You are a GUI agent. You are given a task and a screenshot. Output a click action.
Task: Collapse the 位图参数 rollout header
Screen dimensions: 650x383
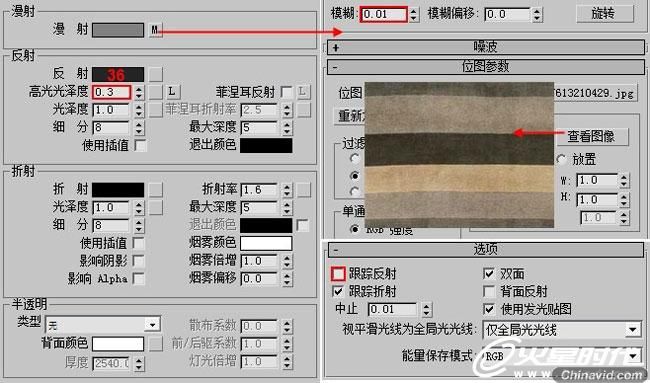(486, 67)
